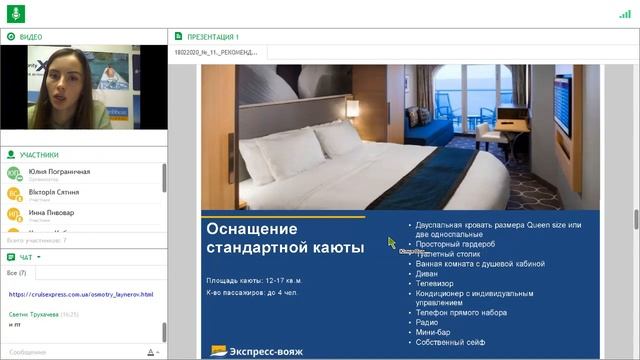Viewport: 640px width, 360px height.
Task: Click the Видео panel title
Action: click(31, 37)
